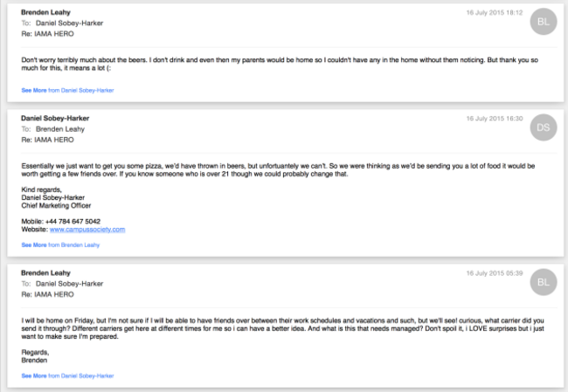568x392 pixels.
Task: Click the Re: IAMA HERO subject in middle email
Action: point(47,140)
